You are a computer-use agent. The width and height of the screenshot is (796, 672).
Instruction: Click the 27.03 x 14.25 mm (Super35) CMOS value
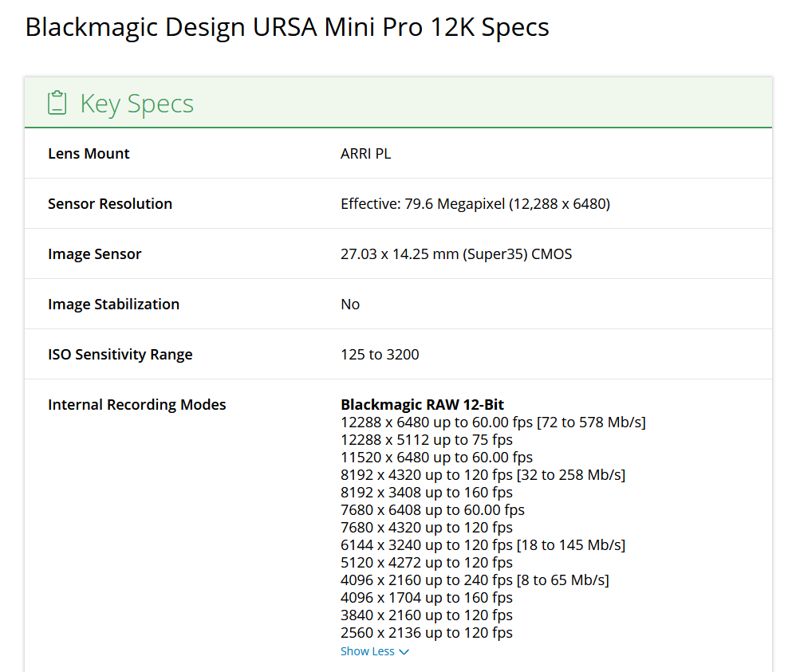coord(456,253)
